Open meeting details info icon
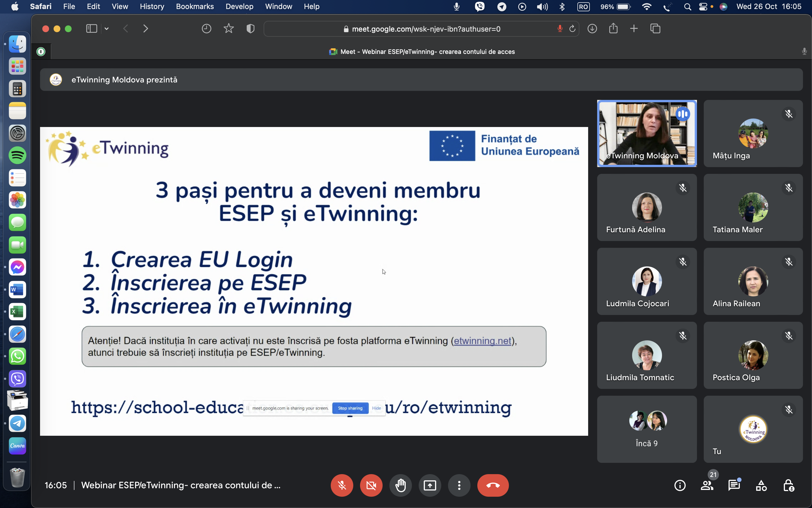 [x=680, y=485]
